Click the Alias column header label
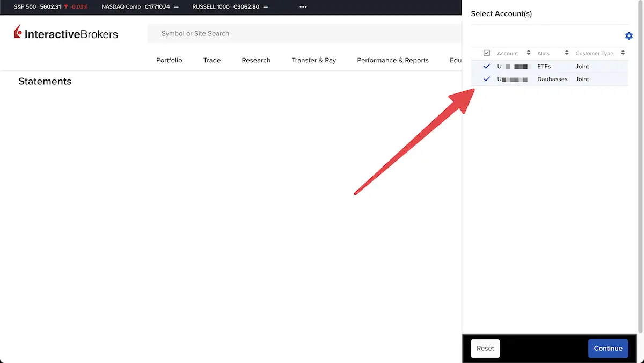The width and height of the screenshot is (644, 363). click(x=543, y=53)
